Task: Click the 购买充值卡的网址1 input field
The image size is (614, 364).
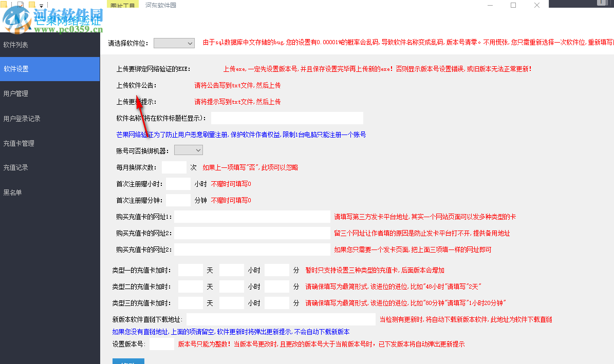Action: tap(252, 217)
